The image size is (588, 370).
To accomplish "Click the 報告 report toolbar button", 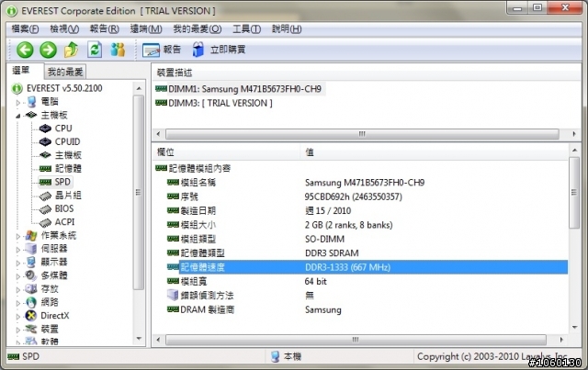I will click(x=162, y=50).
